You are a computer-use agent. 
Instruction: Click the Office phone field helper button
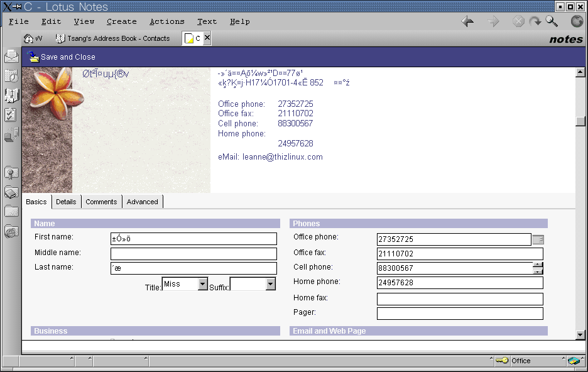(x=538, y=239)
